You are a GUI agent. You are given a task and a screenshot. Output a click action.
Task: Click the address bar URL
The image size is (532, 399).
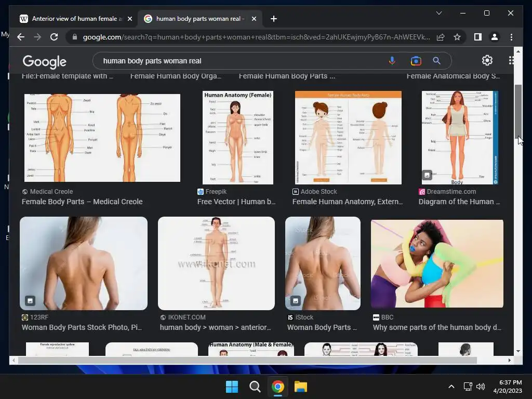click(256, 37)
